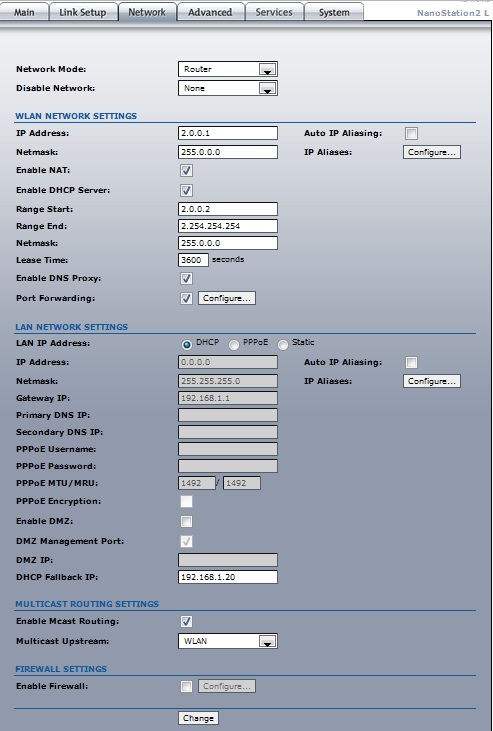Click the LAN Netmask field 255.255.255.0

click(228, 381)
